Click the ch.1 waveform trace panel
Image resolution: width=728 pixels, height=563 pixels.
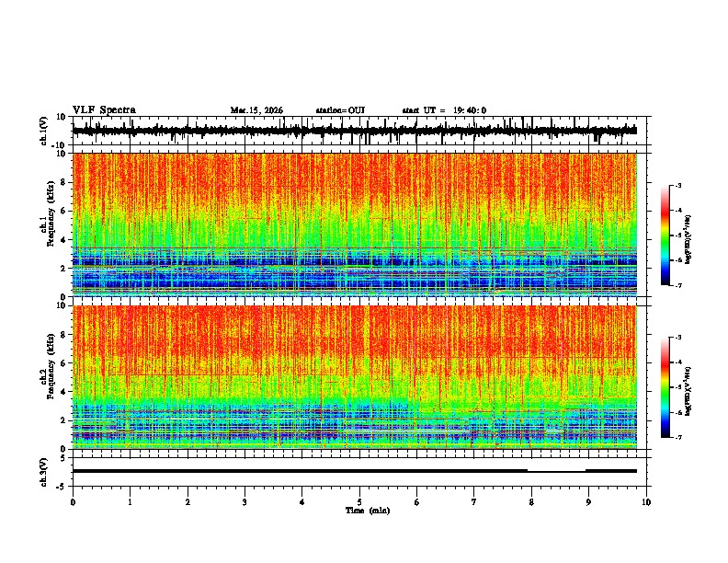(x=361, y=131)
